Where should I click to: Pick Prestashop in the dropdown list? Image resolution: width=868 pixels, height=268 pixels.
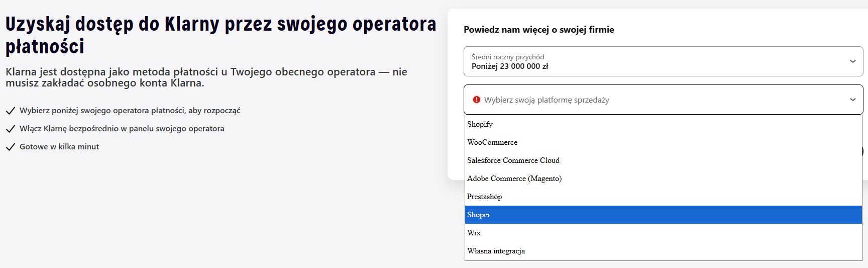tap(663, 197)
